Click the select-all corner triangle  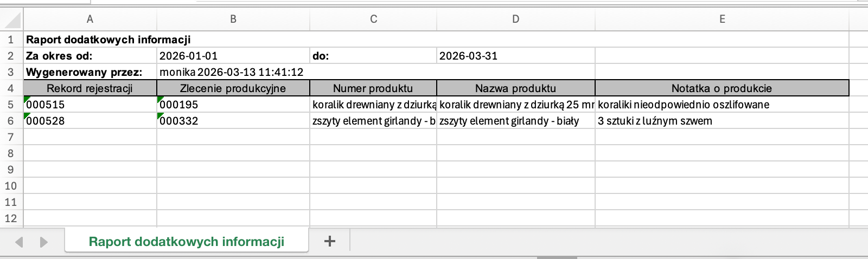12,20
